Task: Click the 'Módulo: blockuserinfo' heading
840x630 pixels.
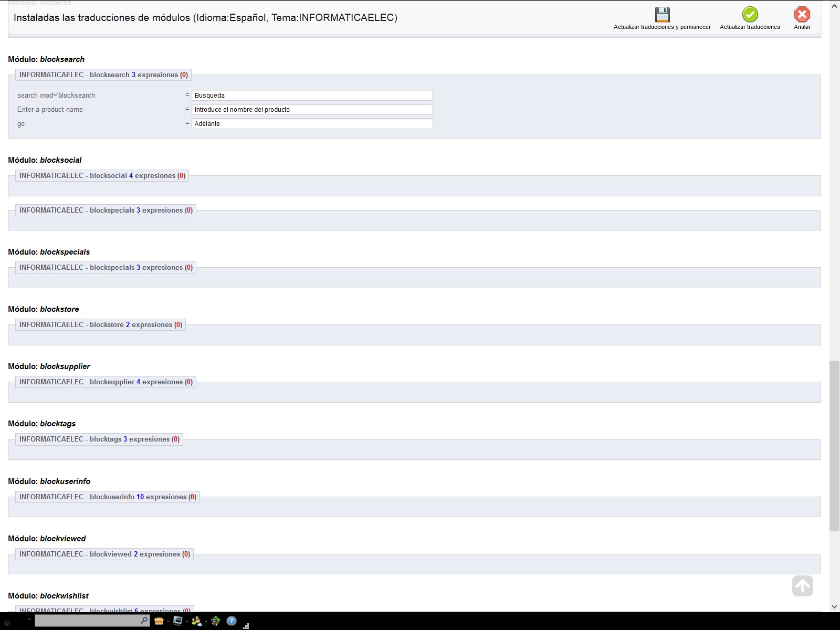Action: click(49, 481)
